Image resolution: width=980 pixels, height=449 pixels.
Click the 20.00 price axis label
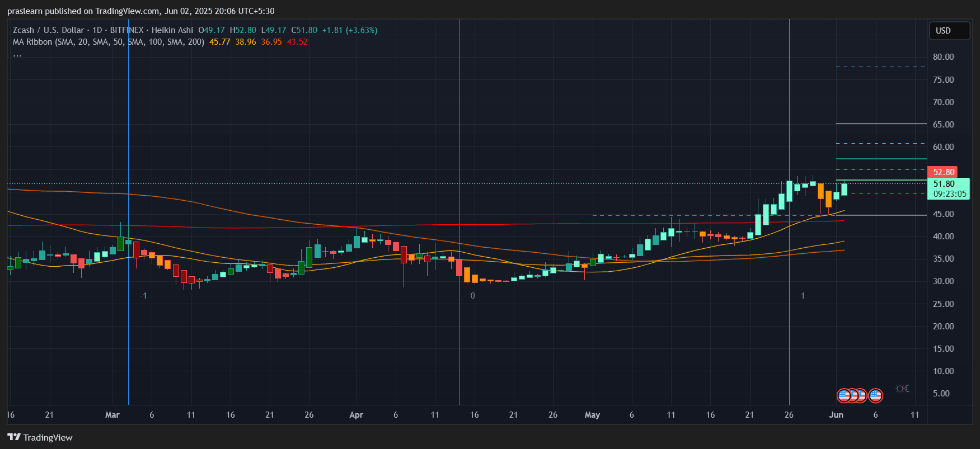point(944,327)
